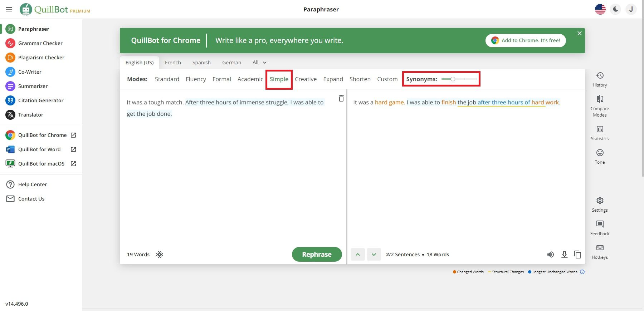Switch to the Creative mode tab

coord(306,79)
